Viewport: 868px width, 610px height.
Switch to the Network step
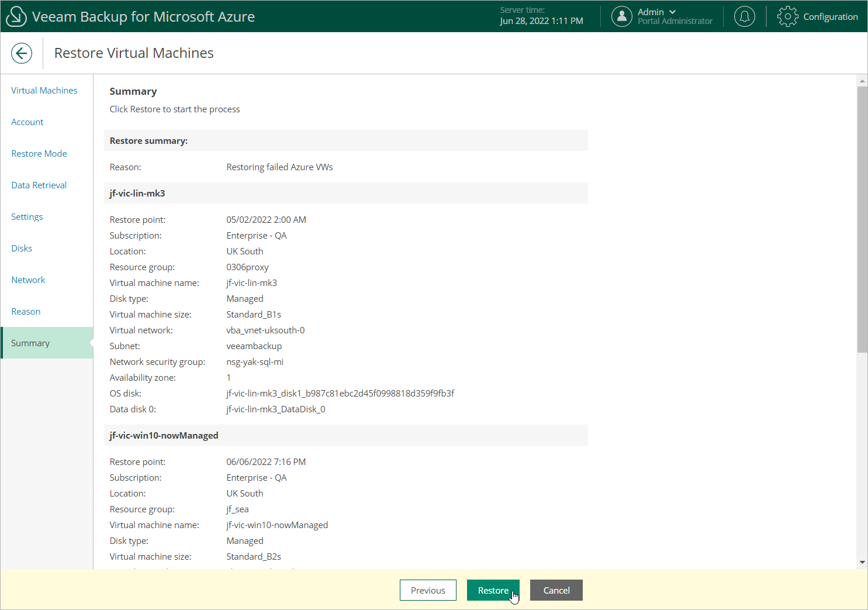click(x=28, y=280)
